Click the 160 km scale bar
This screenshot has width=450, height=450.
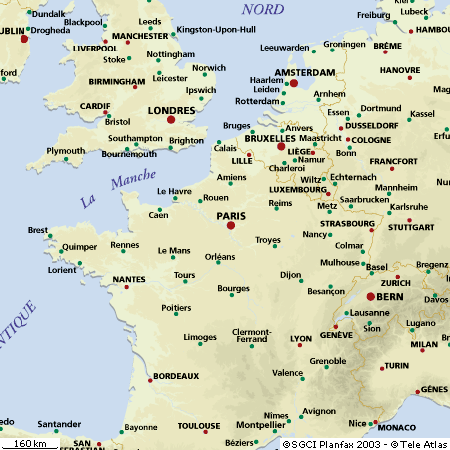30,444
